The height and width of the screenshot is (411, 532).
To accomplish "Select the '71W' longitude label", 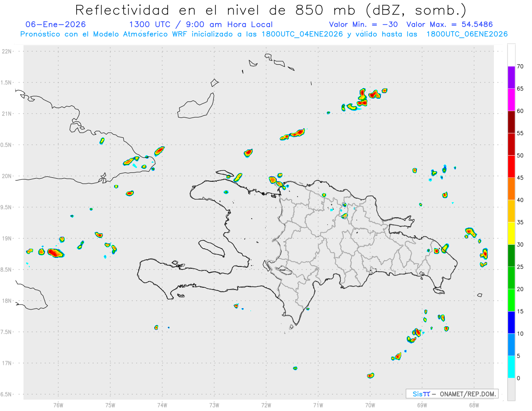I will (318, 405).
